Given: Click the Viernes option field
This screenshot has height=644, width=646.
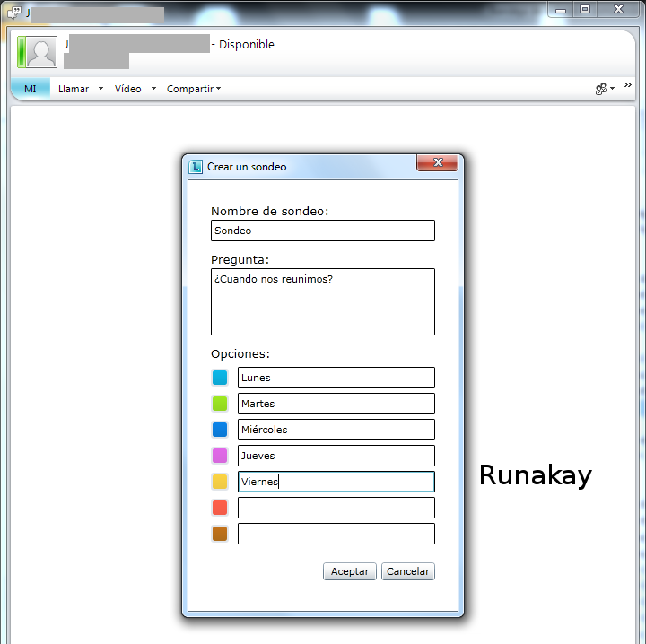Looking at the screenshot, I should pos(336,482).
